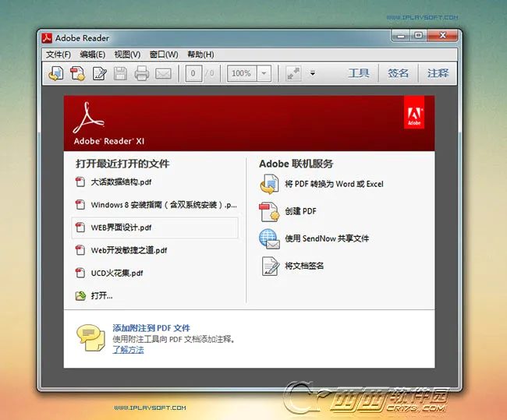Click the 了解方法 link

(x=128, y=350)
